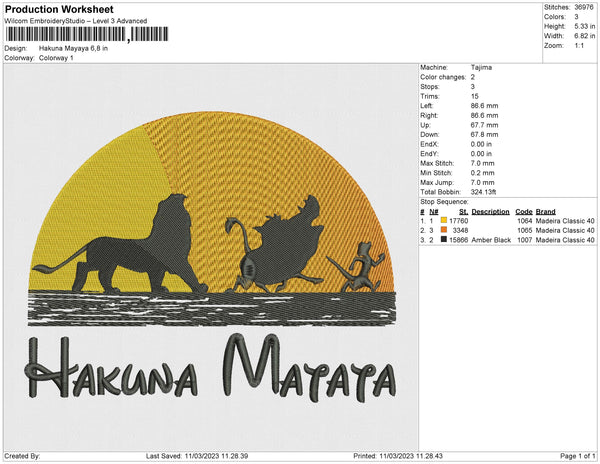This screenshot has width=600, height=464.
Task: Click the Max Stitch value '7.0 mm'
Action: click(x=483, y=163)
